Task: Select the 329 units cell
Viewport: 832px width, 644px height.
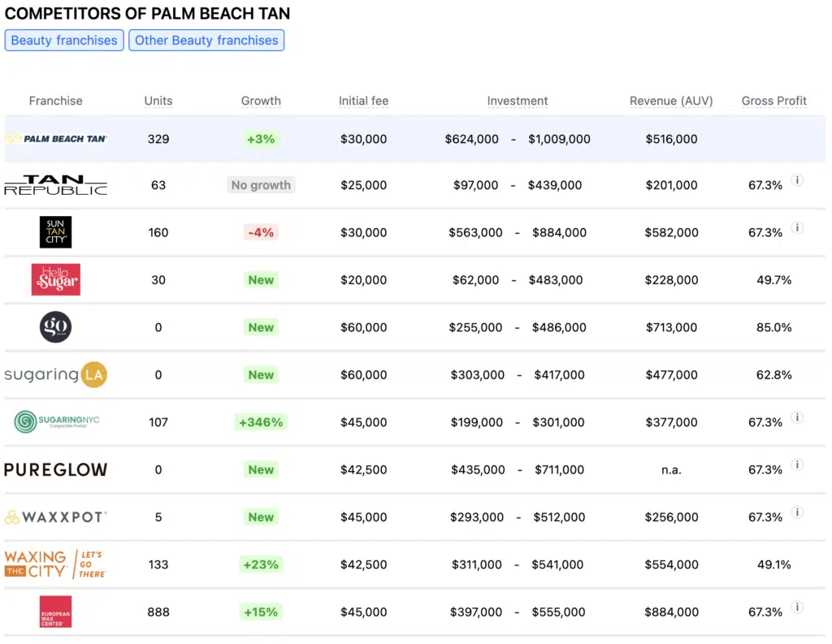Action: [158, 139]
